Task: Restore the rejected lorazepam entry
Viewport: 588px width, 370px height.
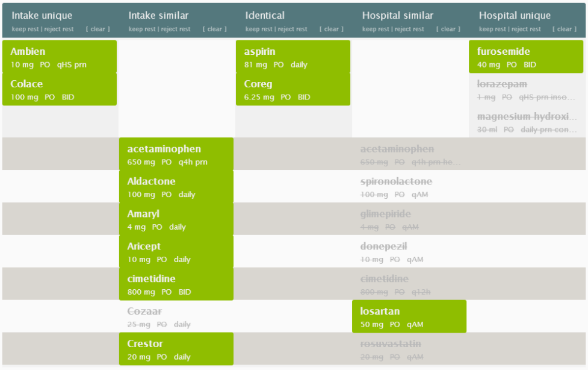Action: tap(526, 90)
